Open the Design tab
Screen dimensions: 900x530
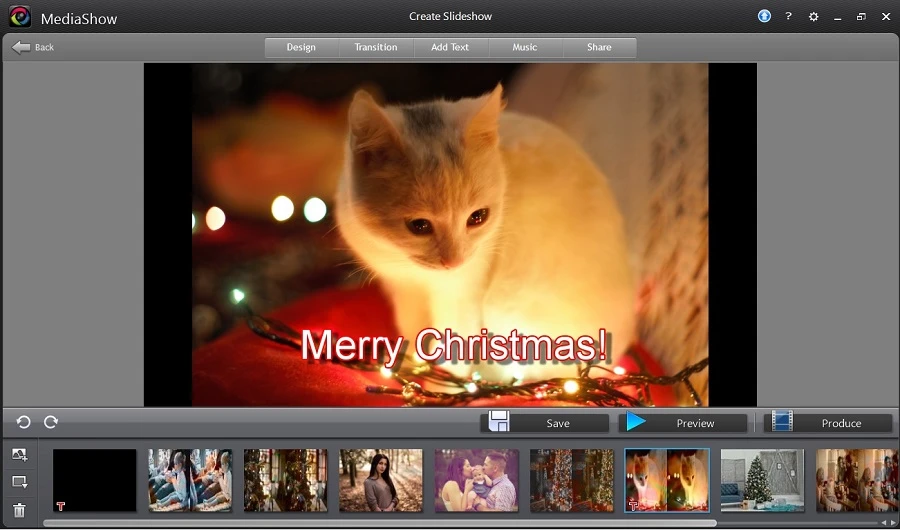[301, 47]
